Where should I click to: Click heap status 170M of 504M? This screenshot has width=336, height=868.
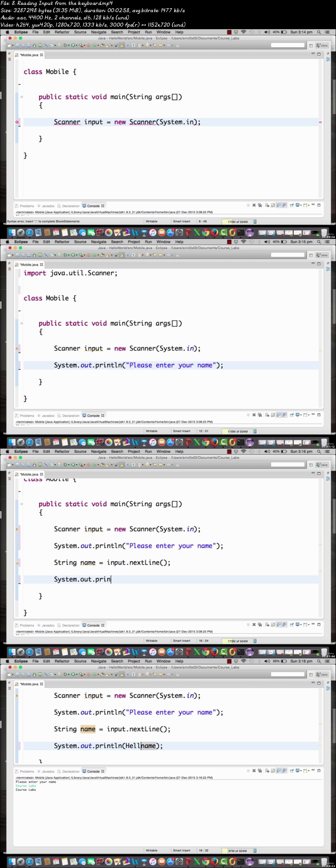(x=237, y=222)
